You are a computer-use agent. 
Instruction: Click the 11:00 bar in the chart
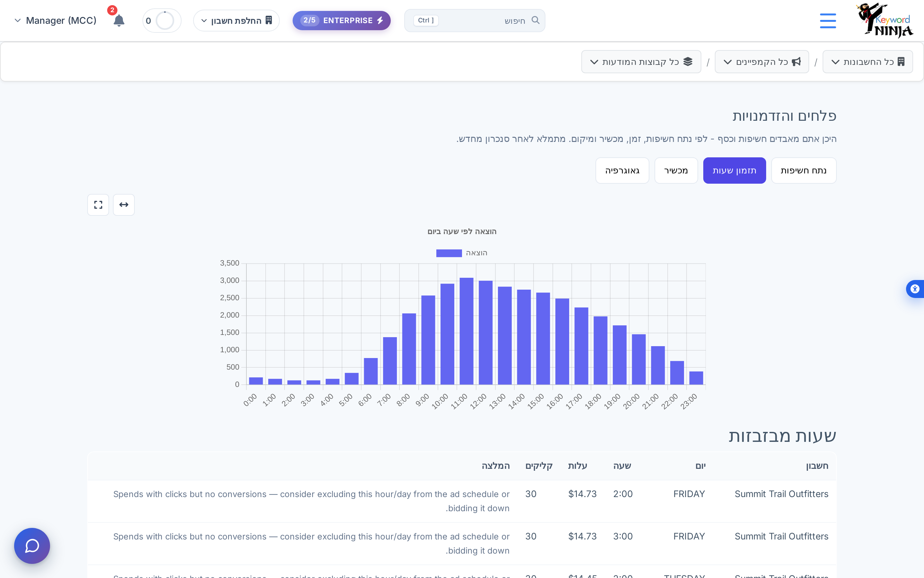point(466,331)
